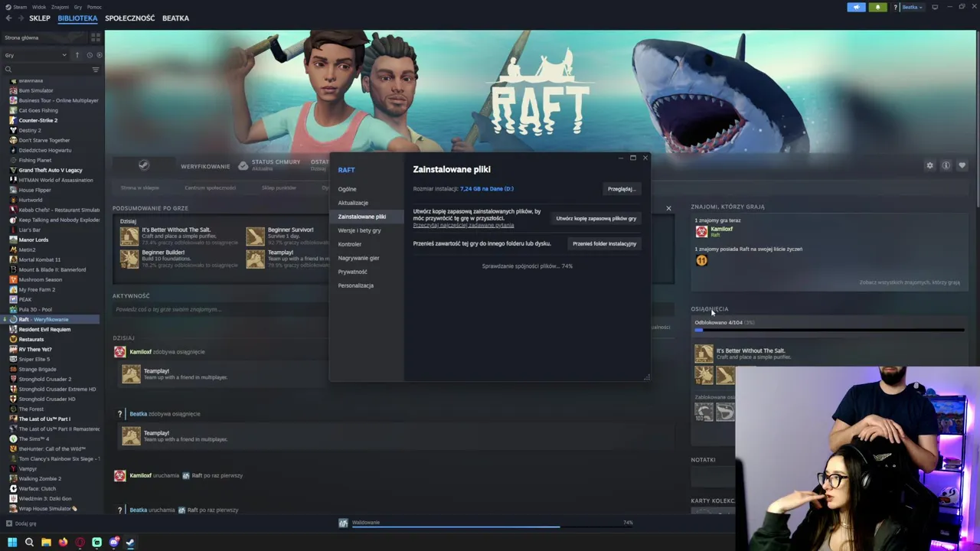
Task: Click Kamiloxf's avatar in activity feed
Action: pyautogui.click(x=119, y=351)
